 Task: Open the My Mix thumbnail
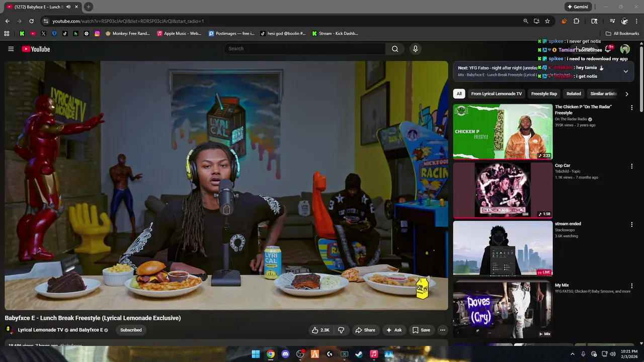click(x=503, y=310)
